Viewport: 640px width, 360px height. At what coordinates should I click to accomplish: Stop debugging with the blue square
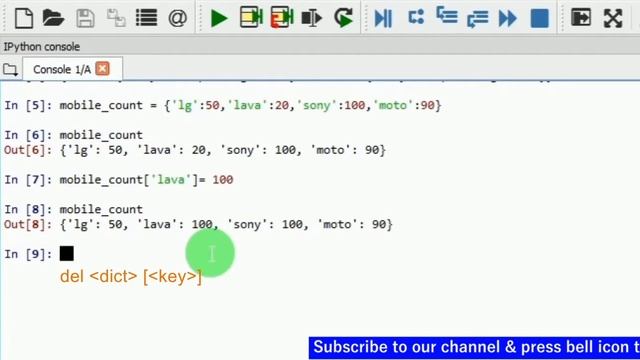(x=539, y=18)
